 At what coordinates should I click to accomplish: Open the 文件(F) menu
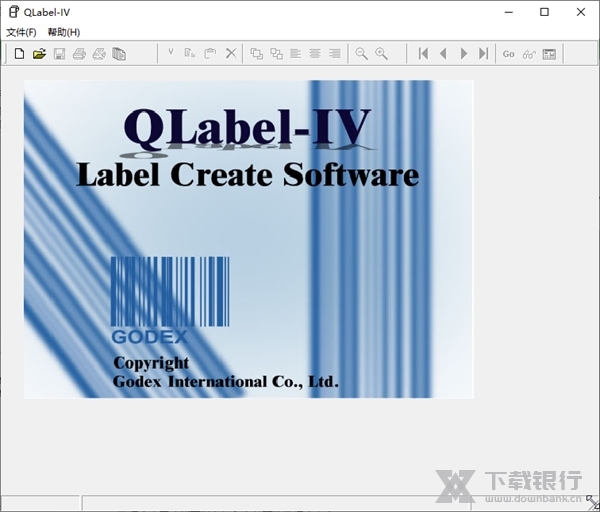pos(21,33)
